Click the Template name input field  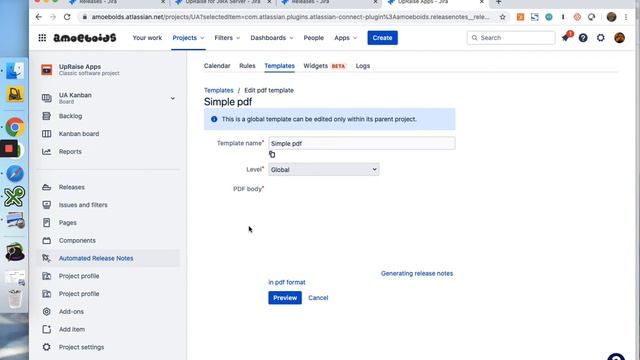coord(362,143)
